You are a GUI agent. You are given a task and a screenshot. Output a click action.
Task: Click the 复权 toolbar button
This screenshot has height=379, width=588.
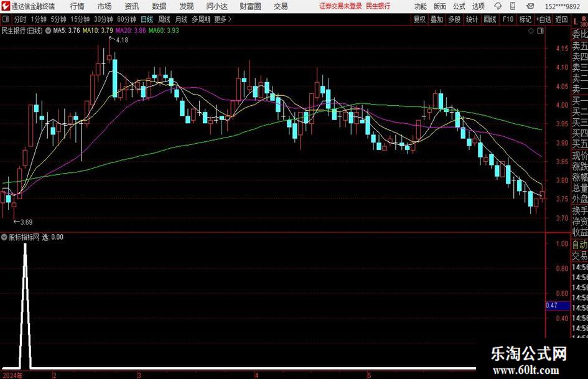pos(419,19)
